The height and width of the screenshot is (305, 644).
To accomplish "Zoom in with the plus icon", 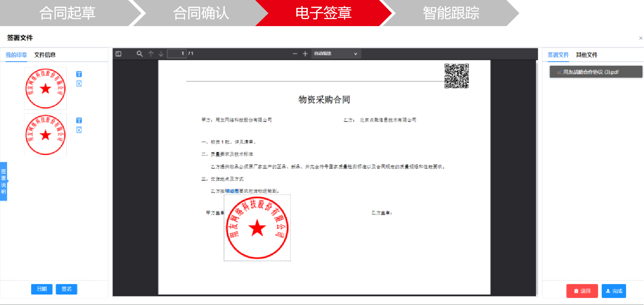I will pyautogui.click(x=305, y=54).
